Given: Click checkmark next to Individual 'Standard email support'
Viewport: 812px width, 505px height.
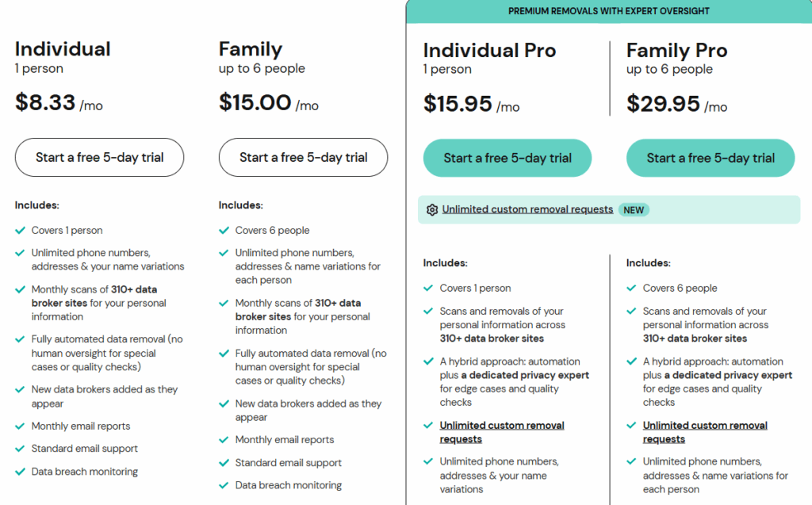Looking at the screenshot, I should [20, 449].
